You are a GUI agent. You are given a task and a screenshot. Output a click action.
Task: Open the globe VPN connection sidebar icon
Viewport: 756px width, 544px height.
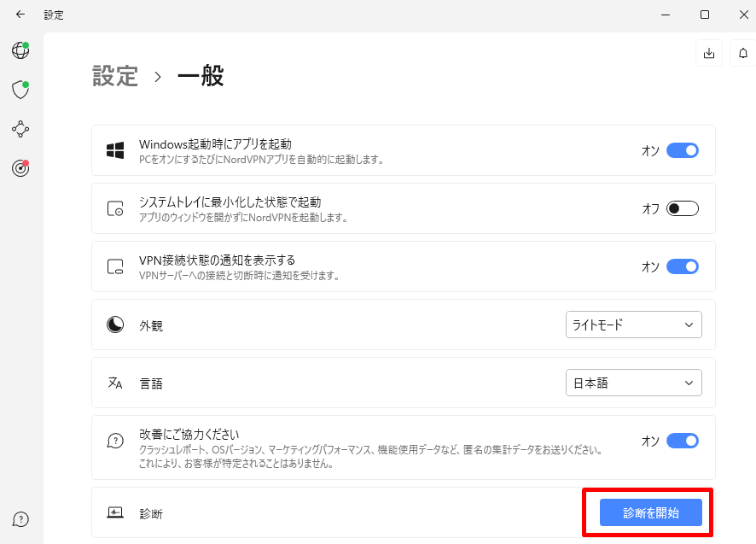tap(20, 50)
